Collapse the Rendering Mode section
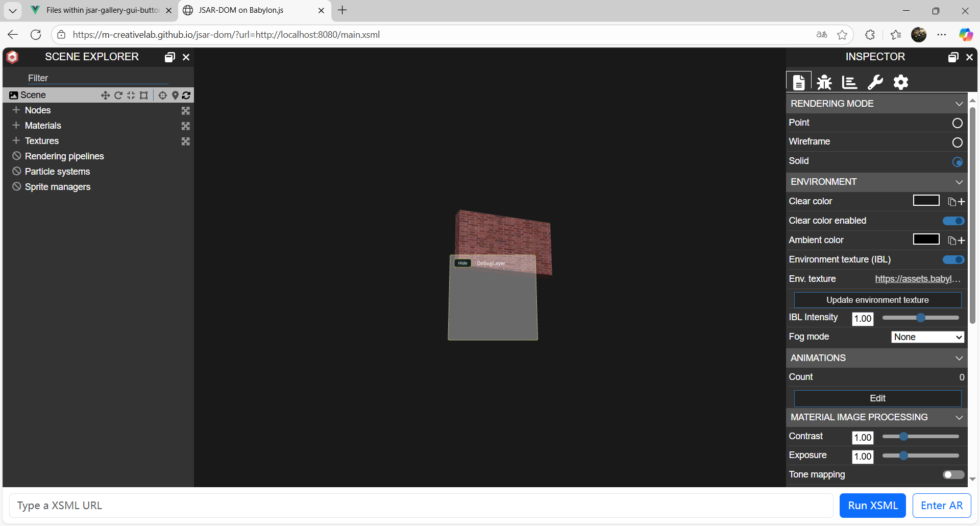This screenshot has height=526, width=980. [x=959, y=104]
